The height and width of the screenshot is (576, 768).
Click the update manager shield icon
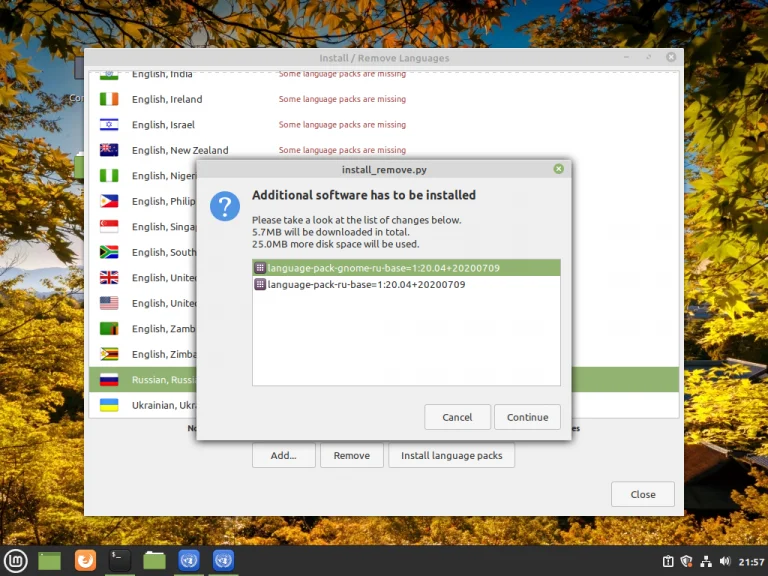click(687, 561)
